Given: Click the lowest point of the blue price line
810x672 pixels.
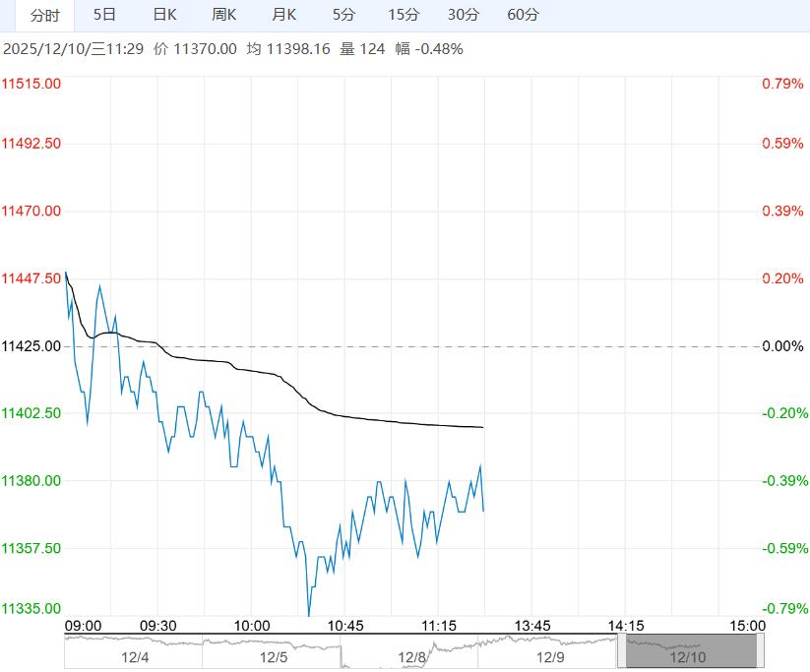Looking at the screenshot, I should pyautogui.click(x=308, y=616).
